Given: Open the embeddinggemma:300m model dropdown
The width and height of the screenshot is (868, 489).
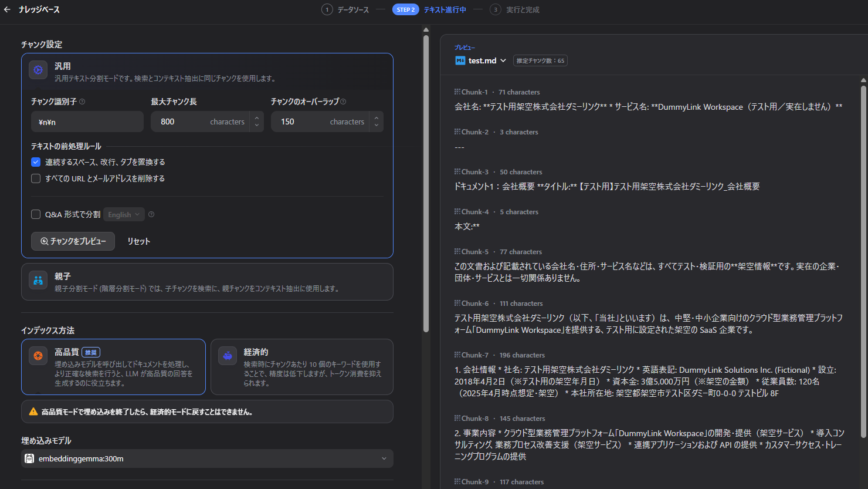Looking at the screenshot, I should [384, 458].
